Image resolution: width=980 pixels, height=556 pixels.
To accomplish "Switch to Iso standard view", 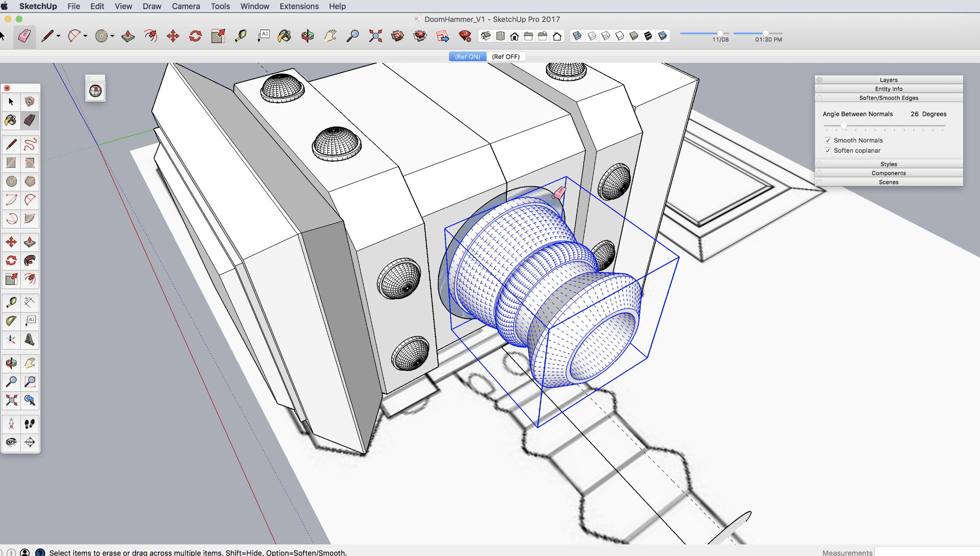I will tap(486, 36).
